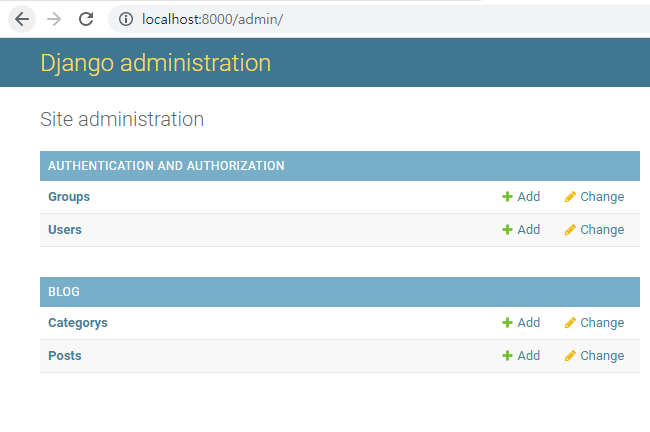Change existing Groups
This screenshot has height=432, width=650.
point(602,197)
